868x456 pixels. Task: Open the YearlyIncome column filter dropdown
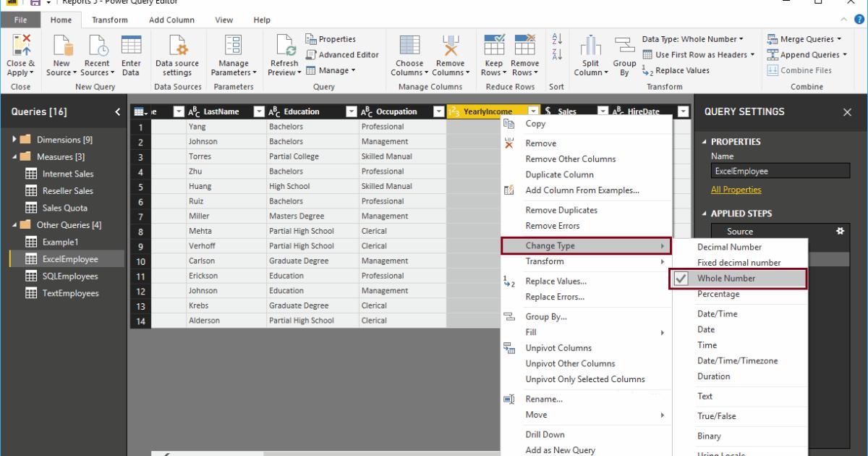click(534, 111)
